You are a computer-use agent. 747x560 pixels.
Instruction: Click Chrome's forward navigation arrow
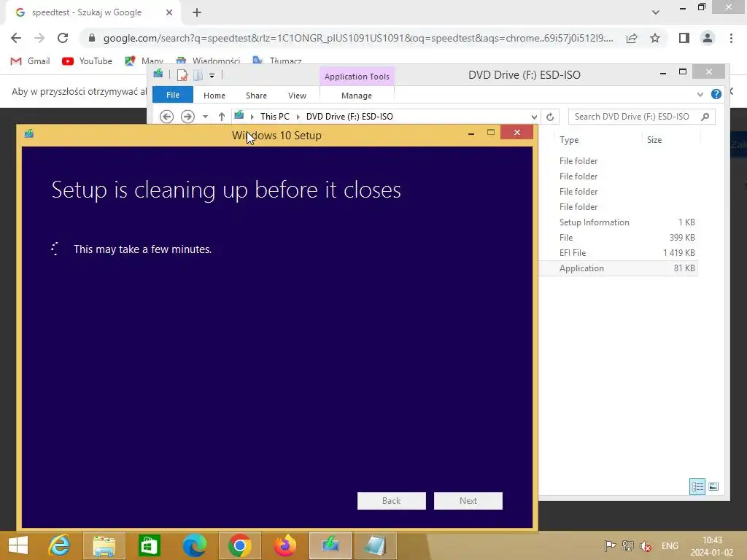pos(39,38)
